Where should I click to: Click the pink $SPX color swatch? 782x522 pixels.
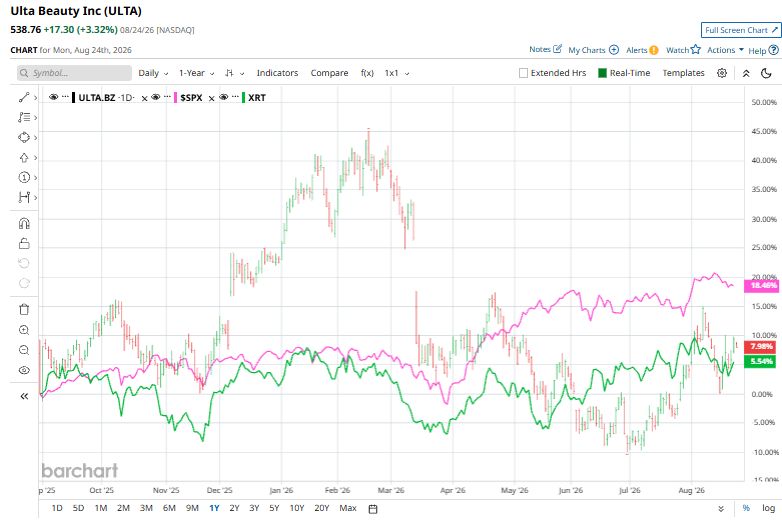(x=176, y=97)
